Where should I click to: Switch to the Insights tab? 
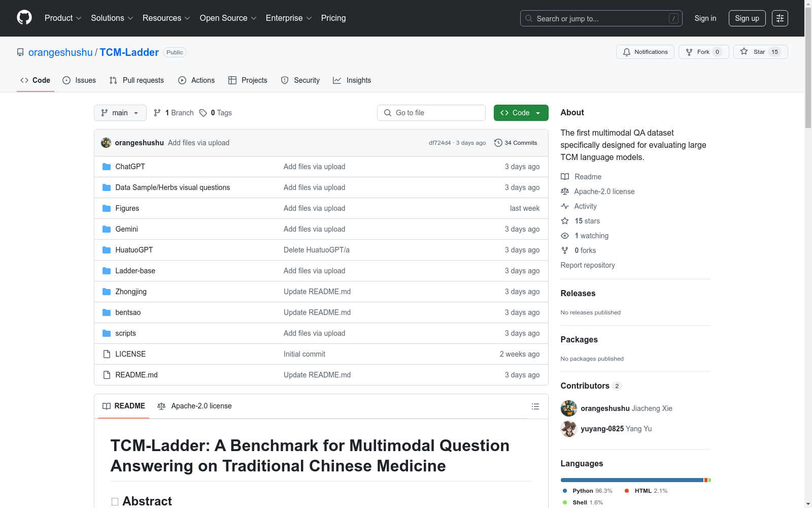[x=352, y=80]
